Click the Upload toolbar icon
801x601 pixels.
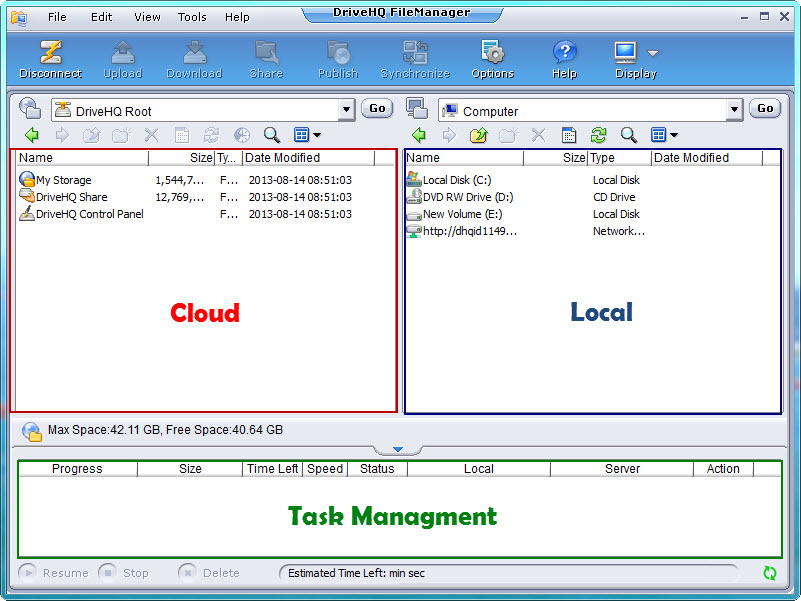(123, 53)
